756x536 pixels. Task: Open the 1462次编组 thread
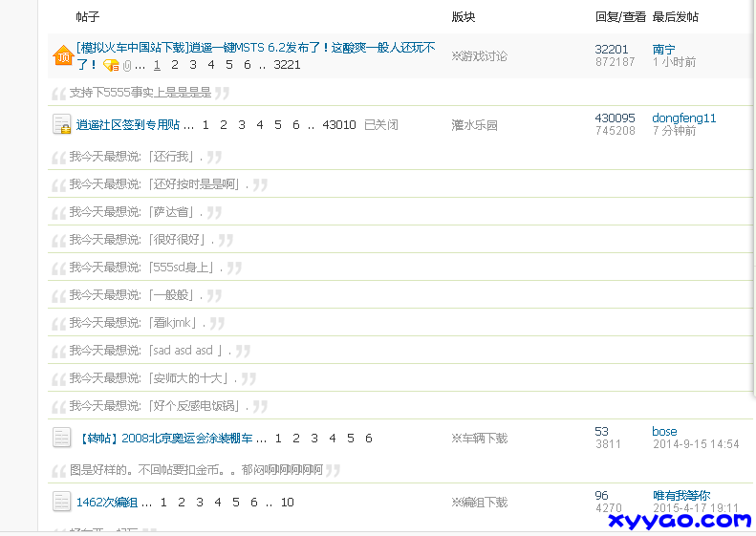(x=107, y=503)
